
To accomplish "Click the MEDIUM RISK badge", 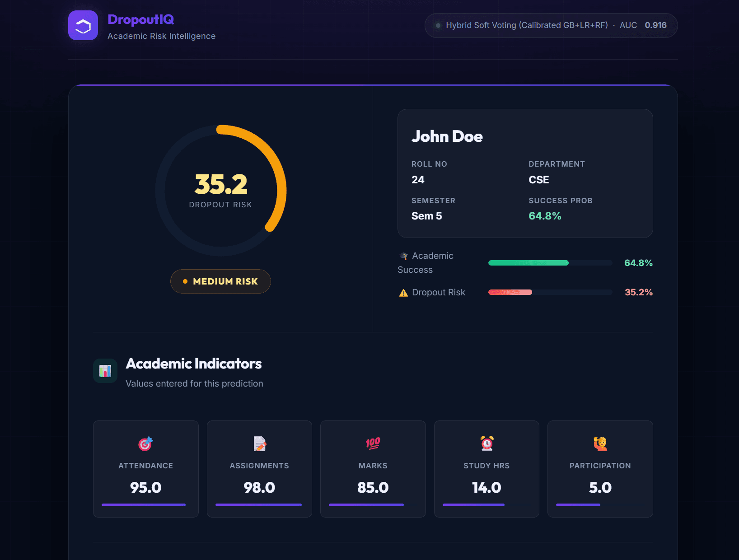I will [x=220, y=281].
